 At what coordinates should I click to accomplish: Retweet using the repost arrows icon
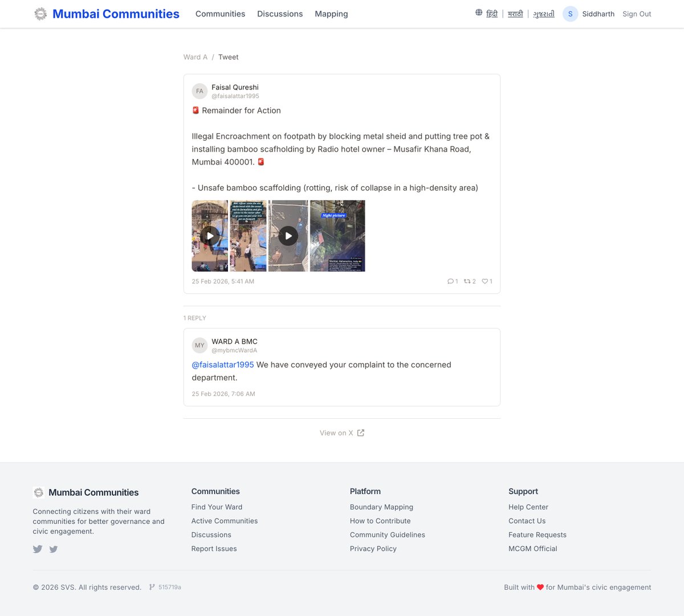click(x=466, y=281)
